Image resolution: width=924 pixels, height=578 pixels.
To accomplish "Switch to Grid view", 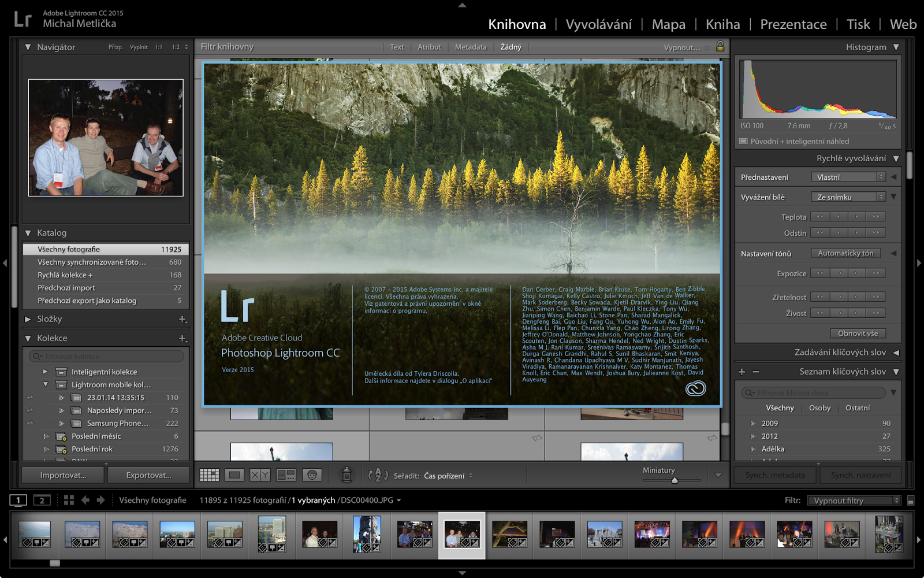I will click(x=209, y=475).
